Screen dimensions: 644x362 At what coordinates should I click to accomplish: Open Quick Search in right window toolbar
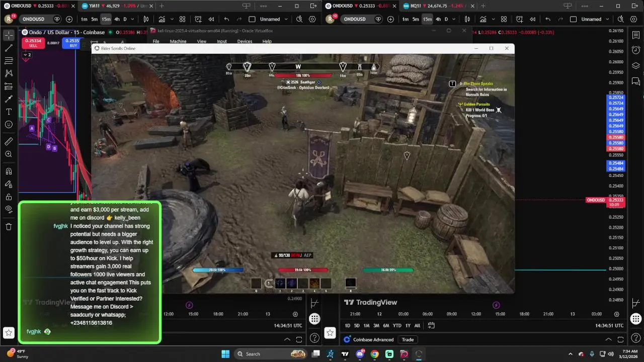[x=620, y=19]
